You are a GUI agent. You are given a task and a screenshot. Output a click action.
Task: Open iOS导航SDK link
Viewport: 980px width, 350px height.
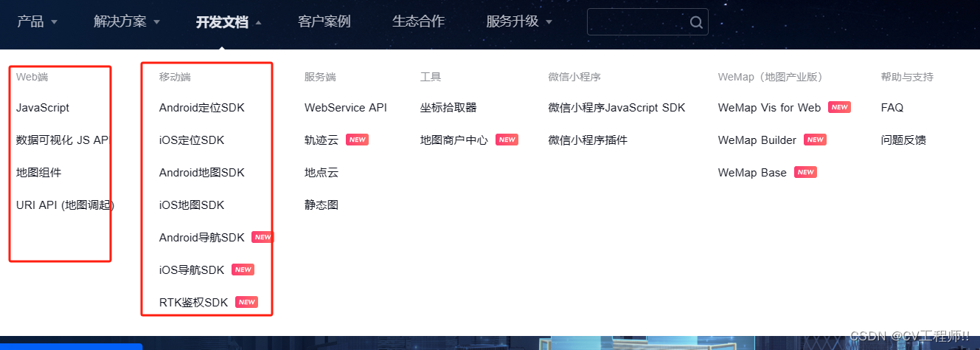click(192, 270)
